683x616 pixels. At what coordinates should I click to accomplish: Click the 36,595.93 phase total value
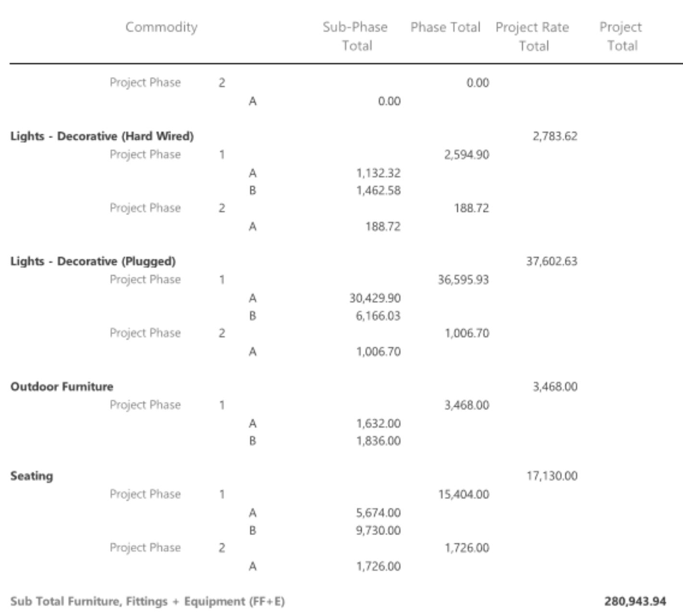click(x=463, y=280)
